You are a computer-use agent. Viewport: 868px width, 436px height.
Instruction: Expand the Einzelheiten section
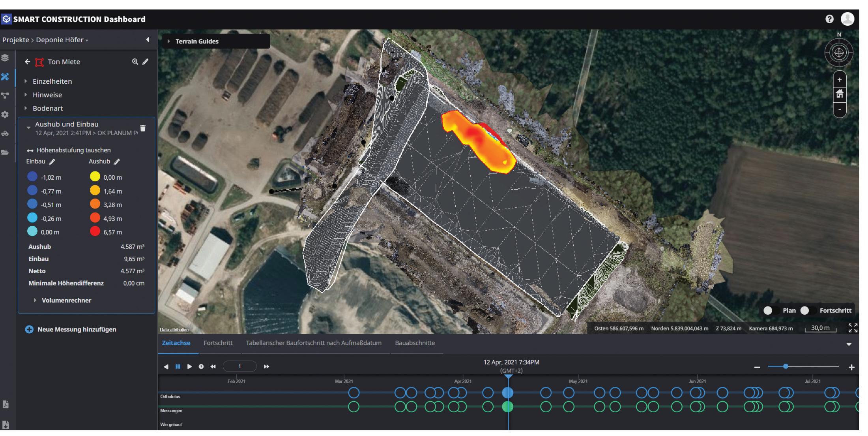tap(52, 81)
